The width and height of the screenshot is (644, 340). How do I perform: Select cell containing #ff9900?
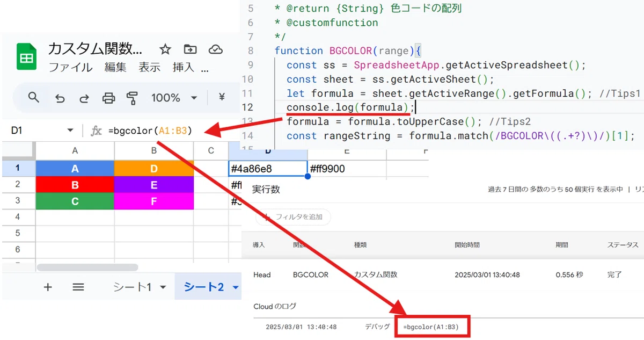pos(347,169)
